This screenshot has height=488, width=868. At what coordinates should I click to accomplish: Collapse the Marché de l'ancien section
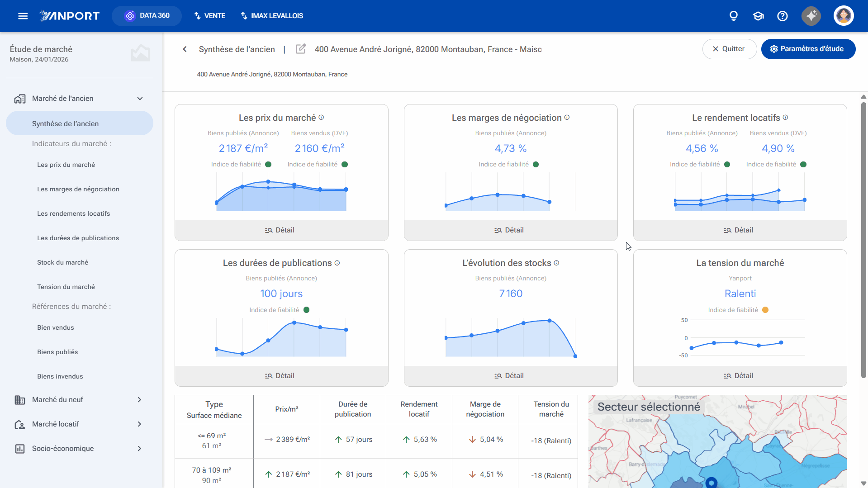coord(140,99)
